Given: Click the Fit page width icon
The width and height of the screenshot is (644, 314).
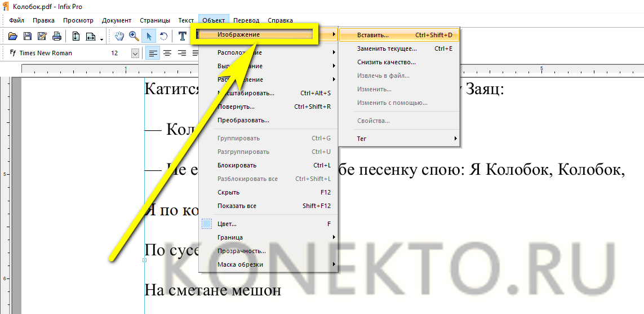Looking at the screenshot, I should coord(91,36).
